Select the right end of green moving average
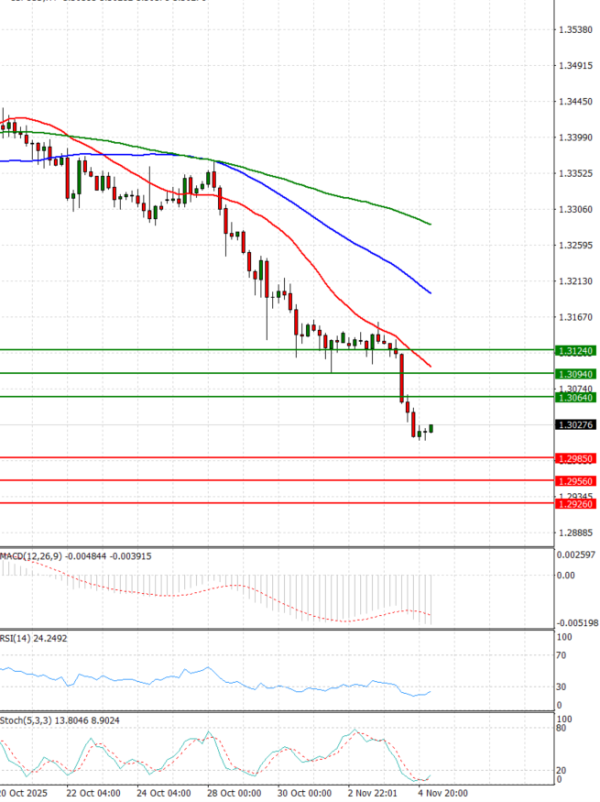Image resolution: width=600 pixels, height=802 pixels. tap(429, 224)
